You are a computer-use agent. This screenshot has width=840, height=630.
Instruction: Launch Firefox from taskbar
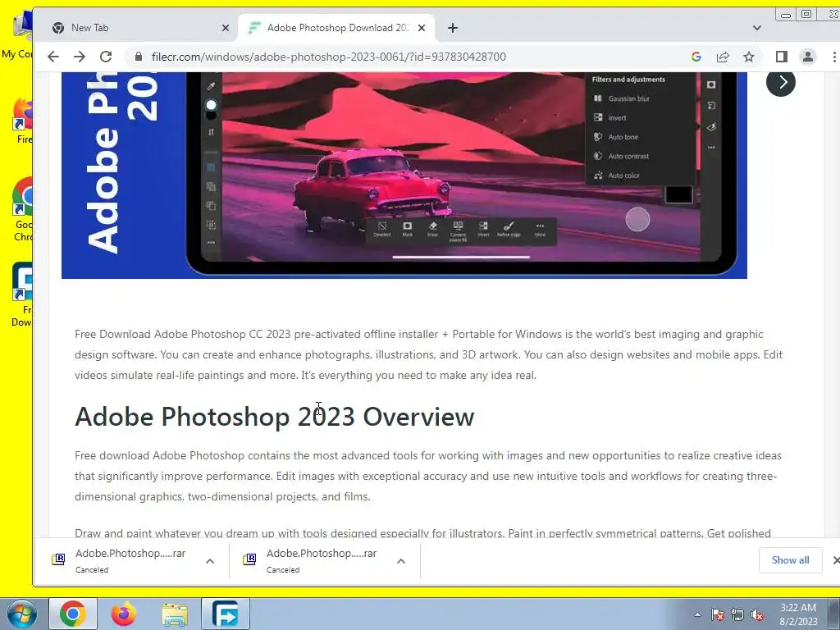tap(123, 614)
